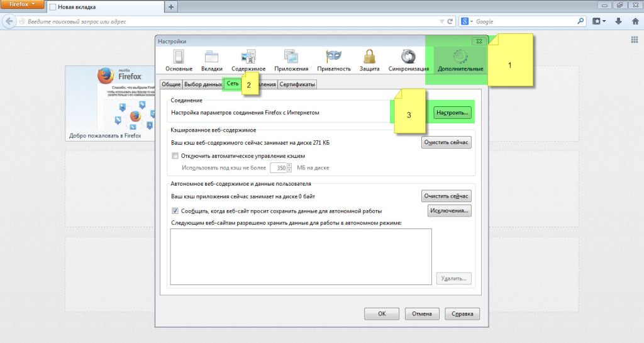Open the Содержимое settings panel
The image size is (644, 343).
point(248,60)
